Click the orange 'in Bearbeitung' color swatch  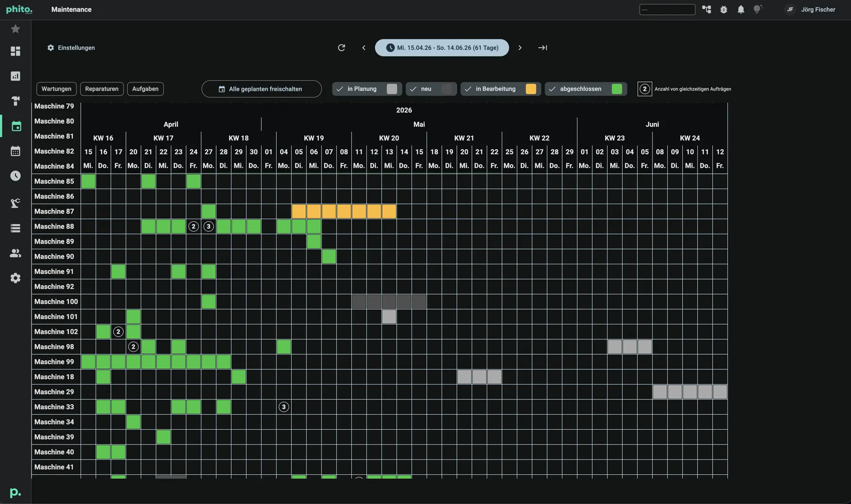tap(531, 89)
